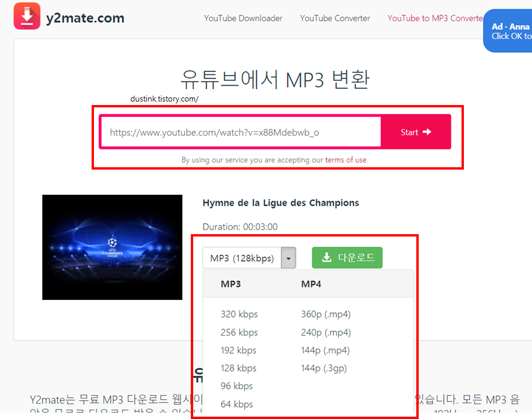Select 144p (.mp4) video format

click(325, 350)
